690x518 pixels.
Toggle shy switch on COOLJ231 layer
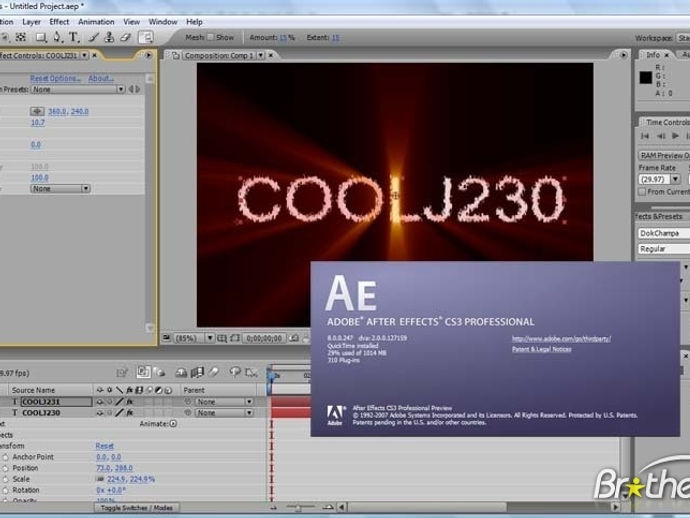(x=100, y=402)
